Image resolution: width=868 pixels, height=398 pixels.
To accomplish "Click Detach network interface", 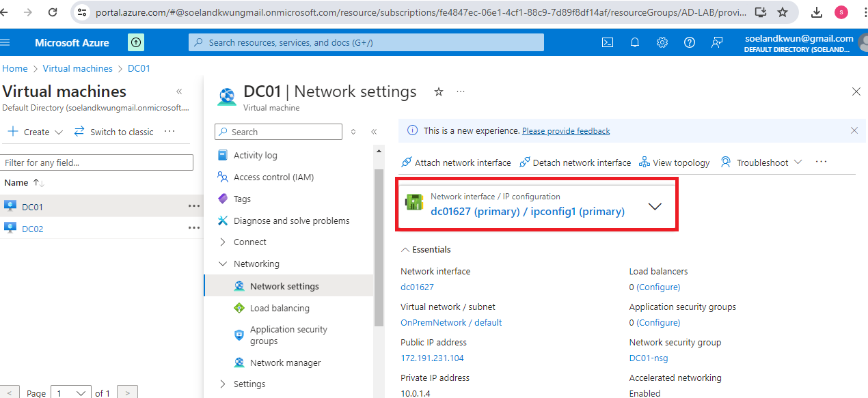I will tap(575, 162).
